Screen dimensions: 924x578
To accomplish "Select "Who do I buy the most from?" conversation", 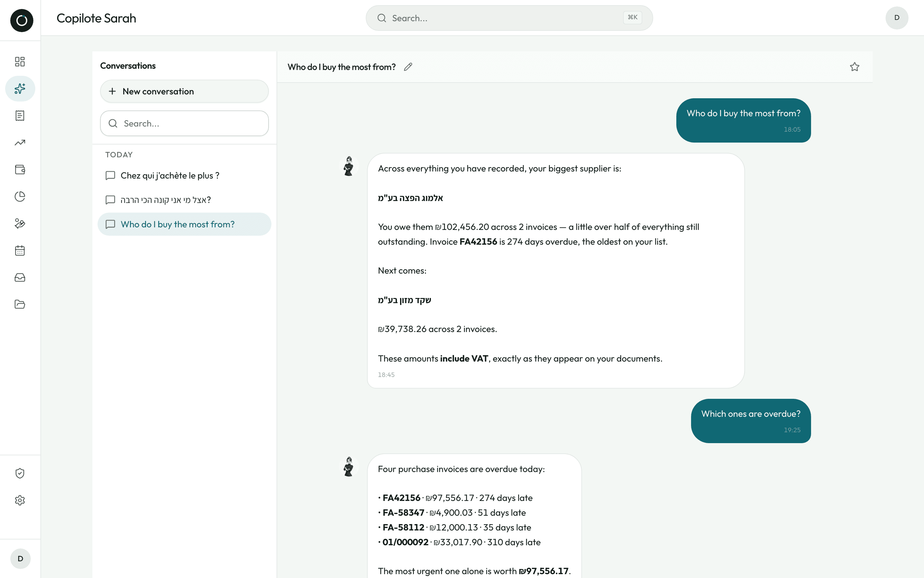I will 184,224.
